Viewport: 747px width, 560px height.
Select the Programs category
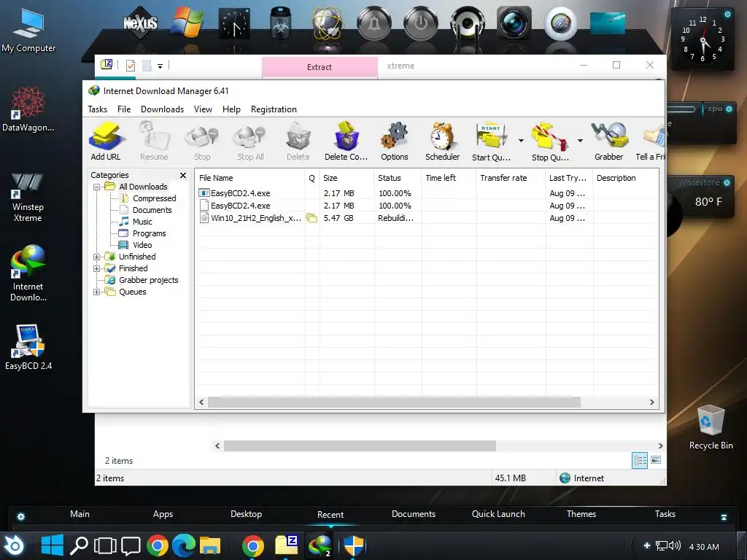pyautogui.click(x=149, y=233)
